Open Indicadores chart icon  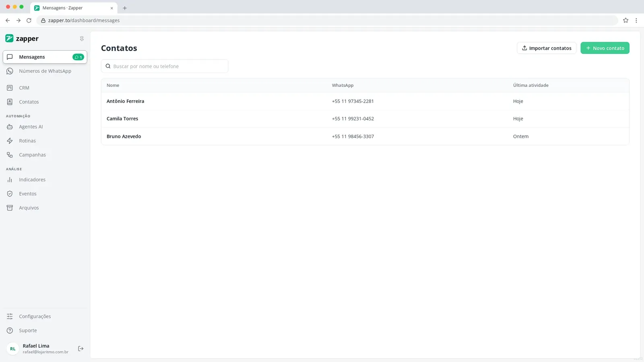10,180
